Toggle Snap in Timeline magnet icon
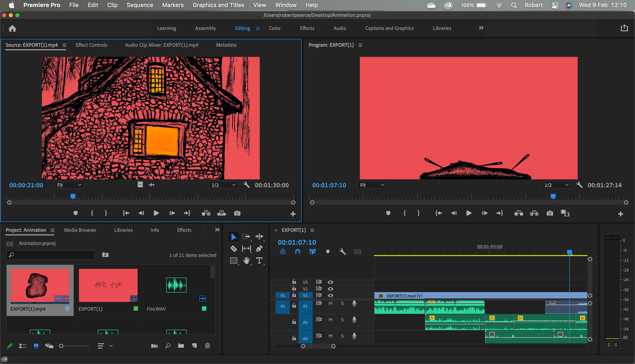Viewport: 635px width, 364px height. click(298, 252)
